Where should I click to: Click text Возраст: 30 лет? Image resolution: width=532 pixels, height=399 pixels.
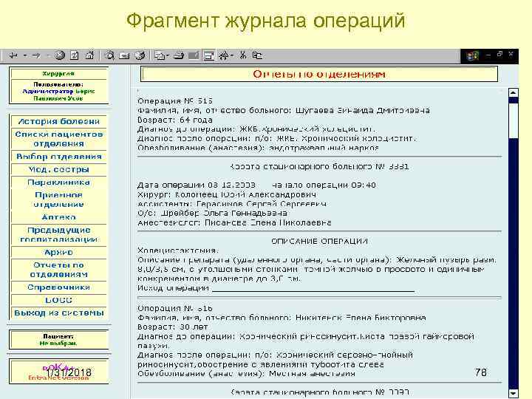[x=172, y=327]
